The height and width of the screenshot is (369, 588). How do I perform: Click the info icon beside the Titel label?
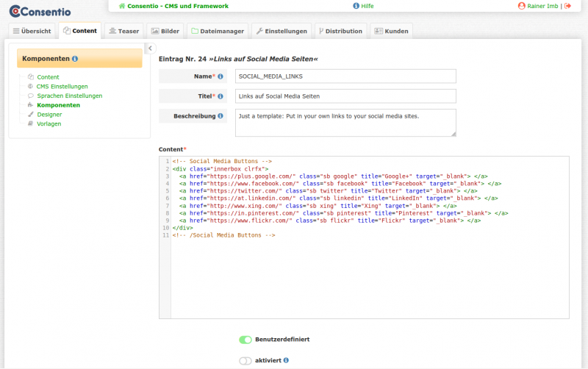click(x=220, y=96)
